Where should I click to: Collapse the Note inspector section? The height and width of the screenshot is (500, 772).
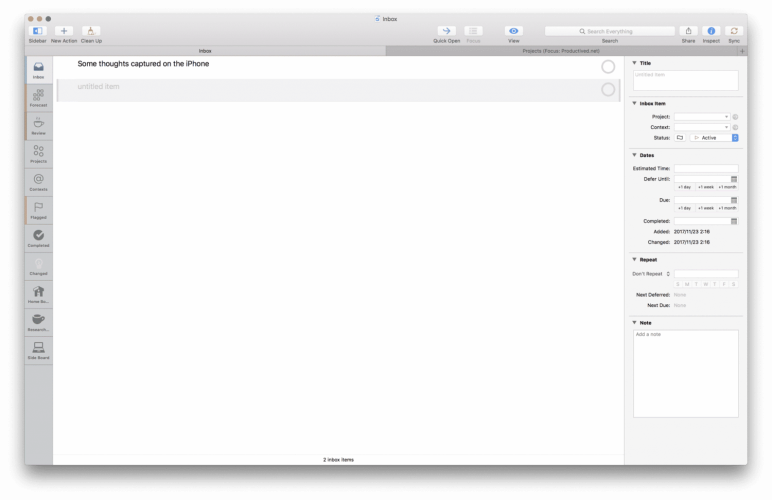pos(634,323)
